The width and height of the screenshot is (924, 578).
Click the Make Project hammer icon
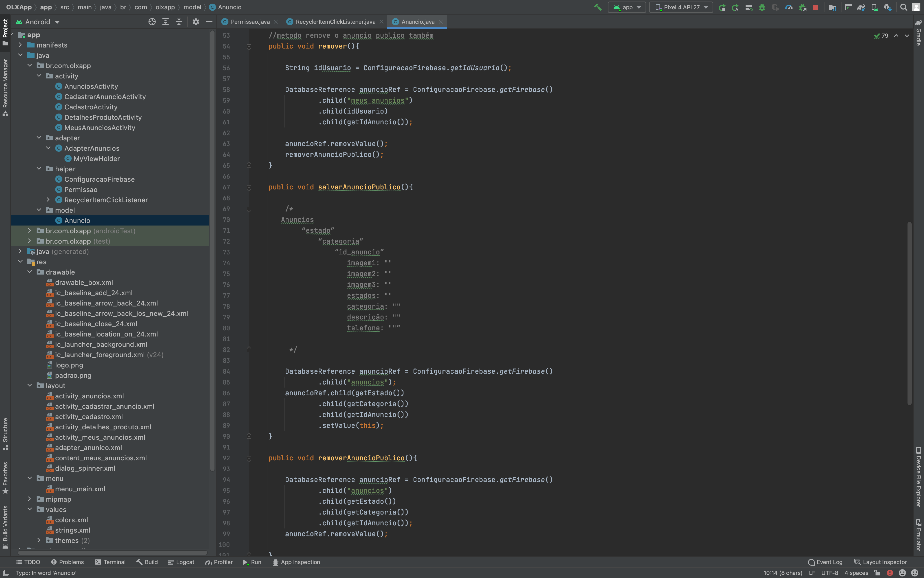coord(598,7)
